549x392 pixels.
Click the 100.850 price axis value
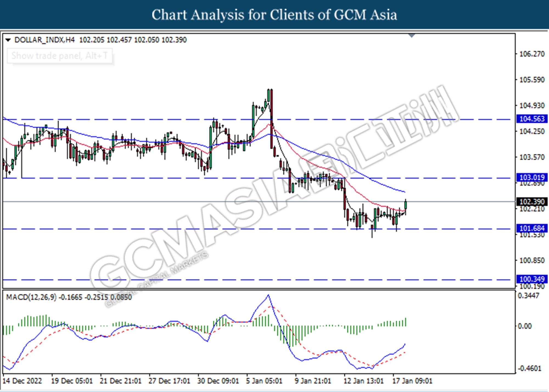(x=532, y=261)
